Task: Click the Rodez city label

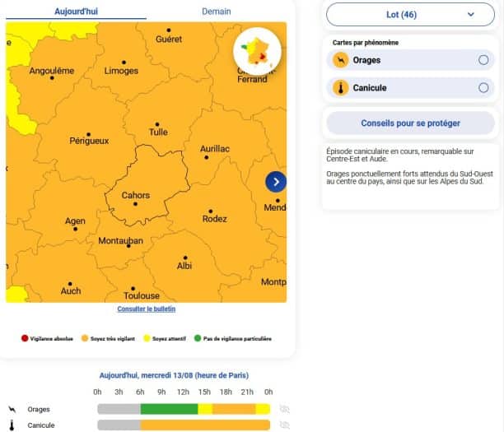Action: click(215, 219)
